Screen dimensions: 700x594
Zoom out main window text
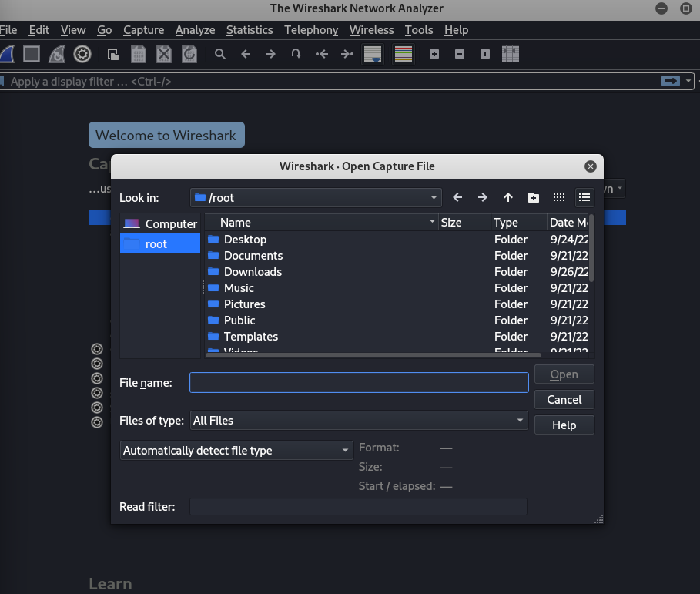[x=460, y=54]
